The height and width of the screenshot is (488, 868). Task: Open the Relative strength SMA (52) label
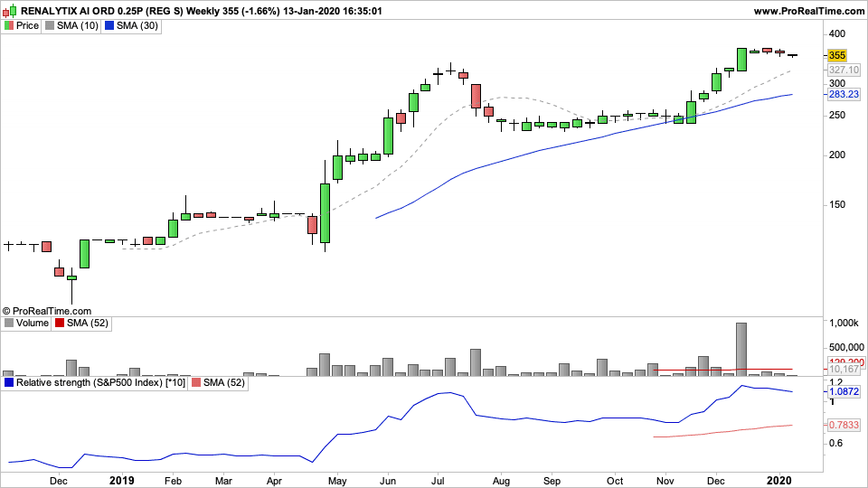click(223, 382)
